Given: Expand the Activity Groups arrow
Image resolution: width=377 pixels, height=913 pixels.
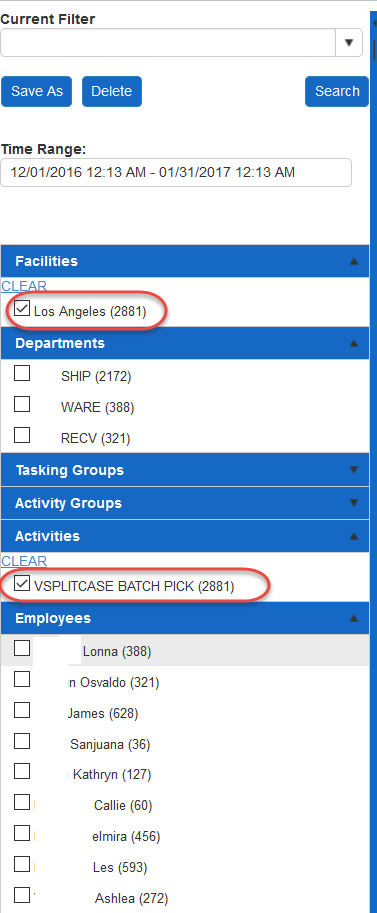Looking at the screenshot, I should pyautogui.click(x=353, y=502).
